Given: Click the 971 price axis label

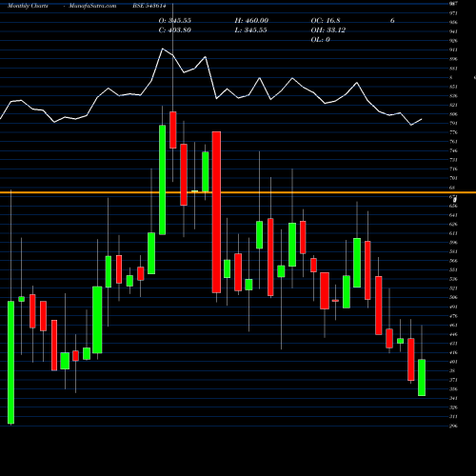Looking at the screenshot, I should click(453, 13).
